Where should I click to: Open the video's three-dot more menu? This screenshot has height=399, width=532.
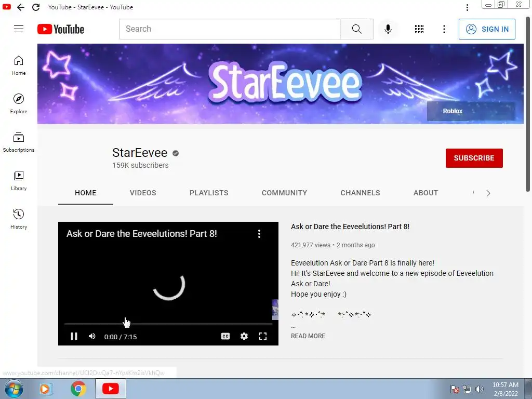259,234
